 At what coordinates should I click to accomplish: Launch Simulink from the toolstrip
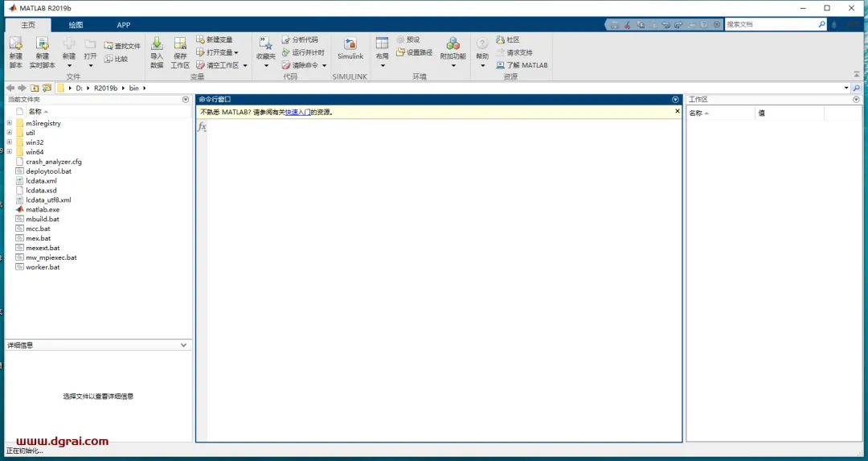pyautogui.click(x=350, y=49)
